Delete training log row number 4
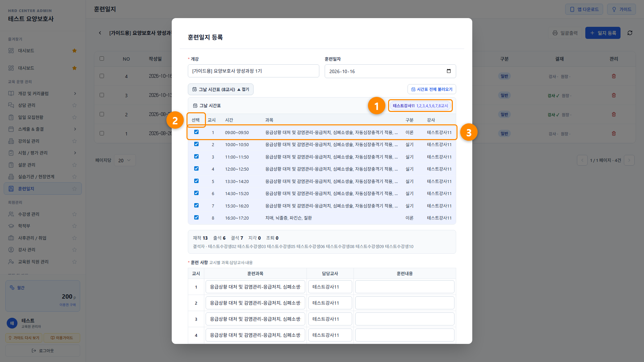 (613, 76)
